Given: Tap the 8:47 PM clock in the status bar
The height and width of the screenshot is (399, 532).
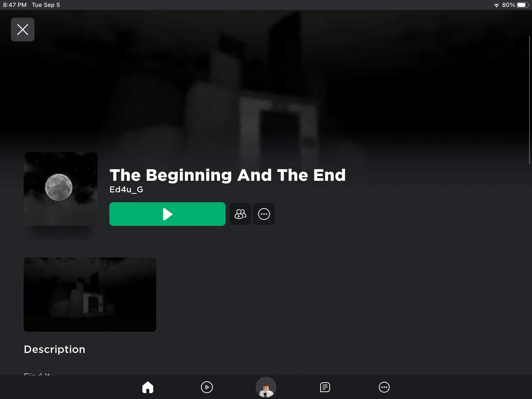Looking at the screenshot, I should (x=15, y=5).
